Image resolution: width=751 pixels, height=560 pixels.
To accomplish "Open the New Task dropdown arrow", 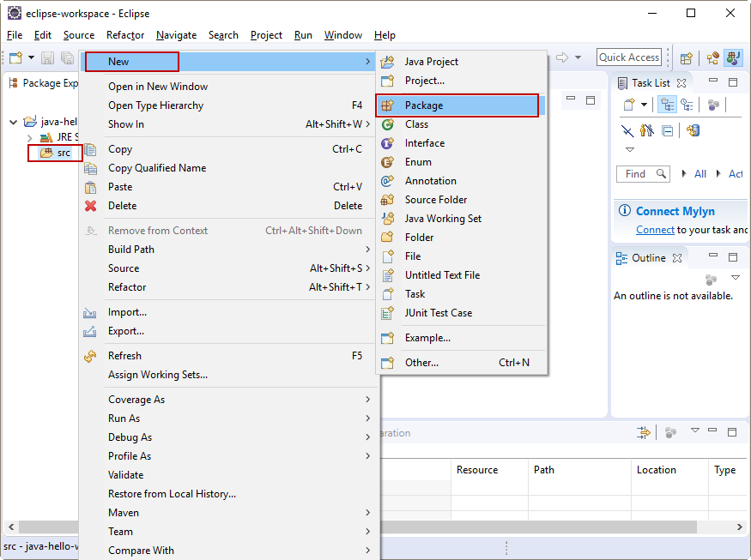I will [645, 105].
